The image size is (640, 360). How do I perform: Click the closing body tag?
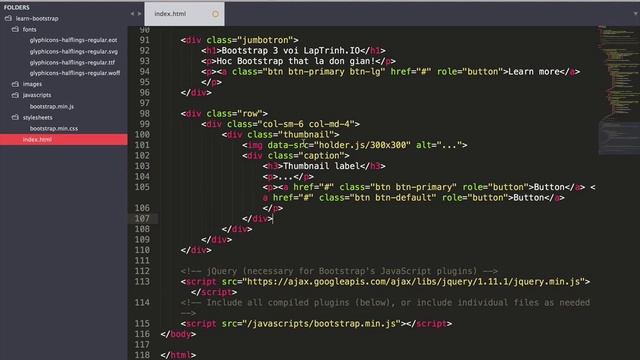[x=178, y=334]
